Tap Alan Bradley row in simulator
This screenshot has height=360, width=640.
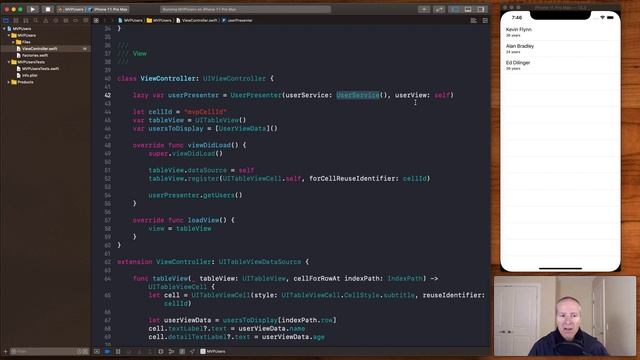[560, 49]
